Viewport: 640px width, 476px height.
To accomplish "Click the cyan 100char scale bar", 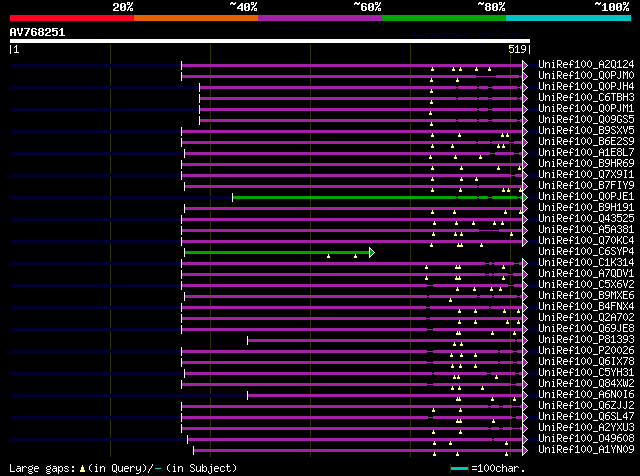I will [459, 469].
